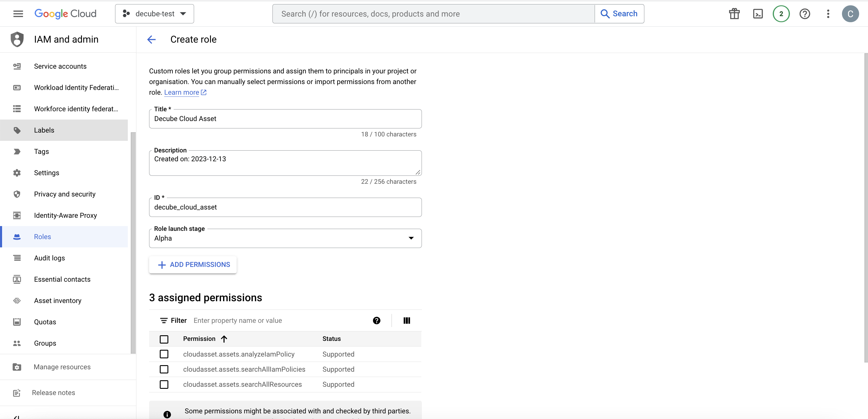Activate Cloud Shell terminal icon
Viewport: 868px width, 419px height.
click(x=758, y=14)
